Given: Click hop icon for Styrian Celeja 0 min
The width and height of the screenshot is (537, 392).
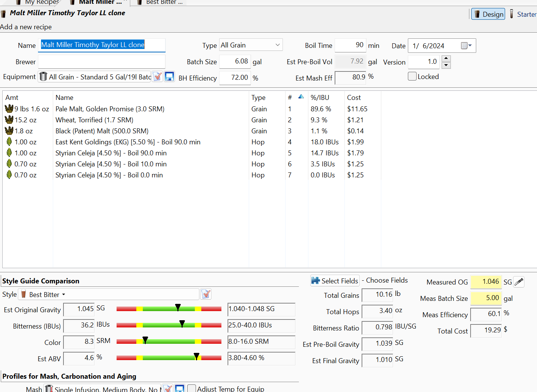Looking at the screenshot, I should [x=9, y=175].
